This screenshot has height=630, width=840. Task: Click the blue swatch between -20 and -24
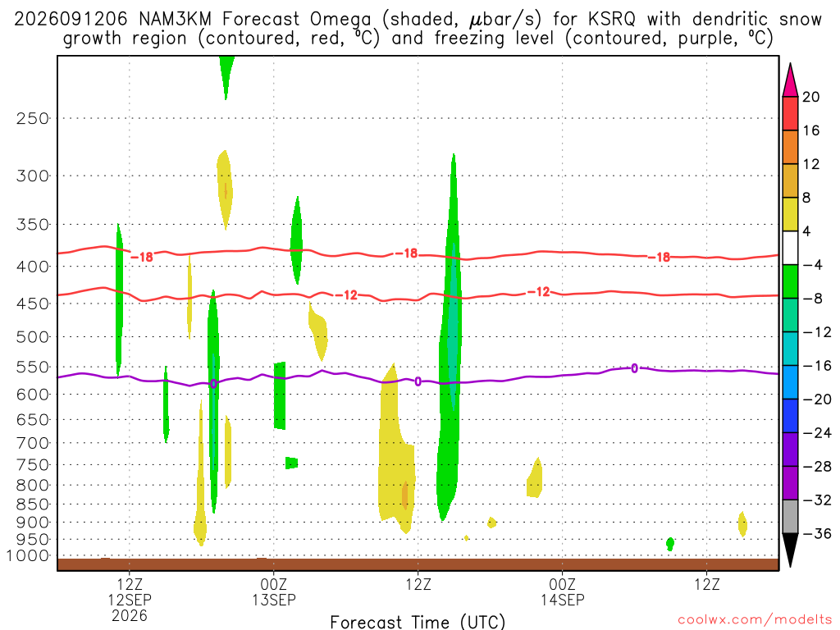pos(790,416)
